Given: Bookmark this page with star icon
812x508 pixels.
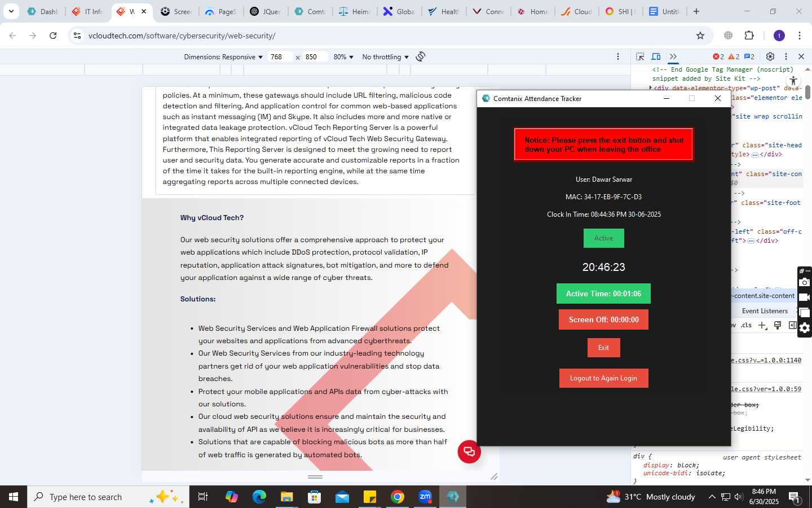Looking at the screenshot, I should pyautogui.click(x=700, y=36).
